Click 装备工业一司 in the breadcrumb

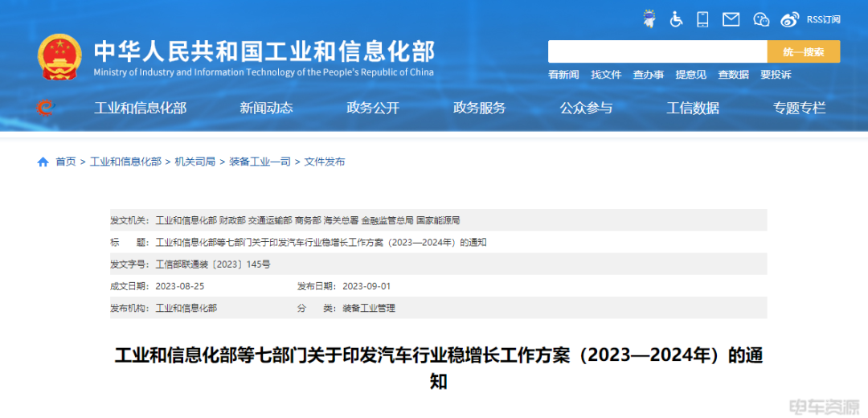click(260, 162)
